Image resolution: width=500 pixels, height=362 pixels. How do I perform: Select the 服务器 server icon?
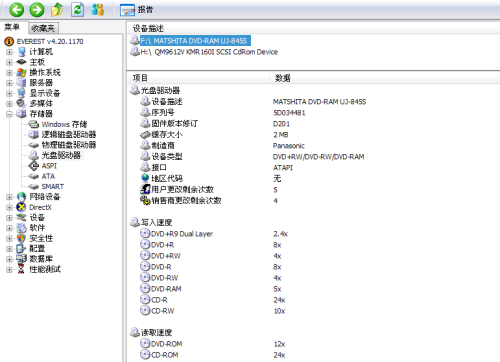point(21,83)
